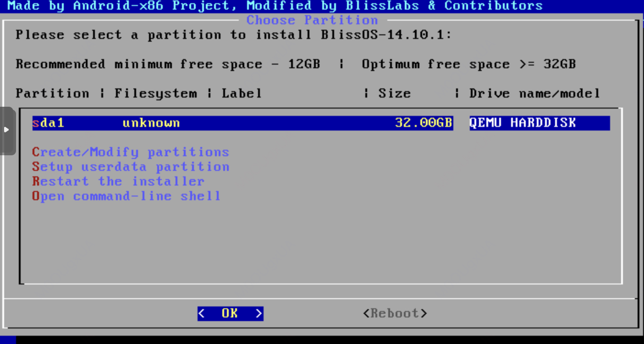This screenshot has height=344, width=644.
Task: Click the QEMU HARDDISK drive name
Action: click(x=523, y=123)
